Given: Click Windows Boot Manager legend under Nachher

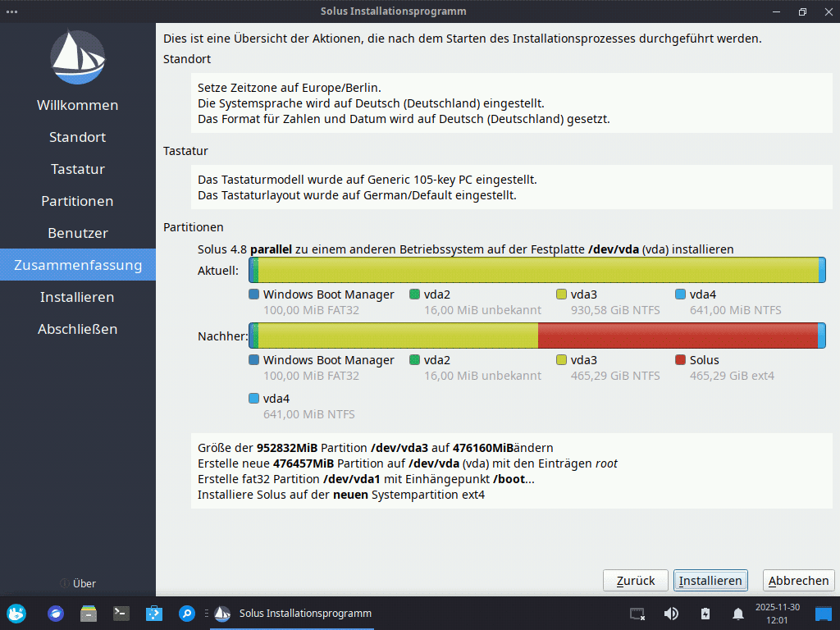Looking at the screenshot, I should click(x=322, y=367).
